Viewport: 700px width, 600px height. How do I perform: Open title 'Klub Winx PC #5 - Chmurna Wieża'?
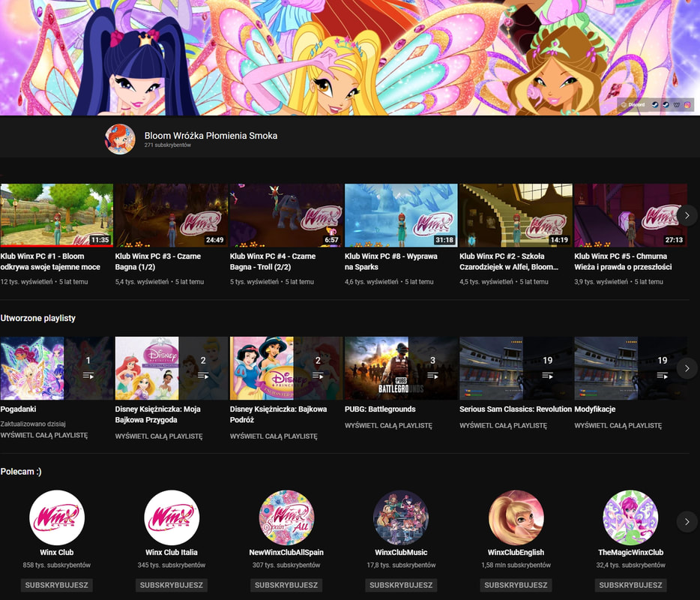[x=623, y=261]
